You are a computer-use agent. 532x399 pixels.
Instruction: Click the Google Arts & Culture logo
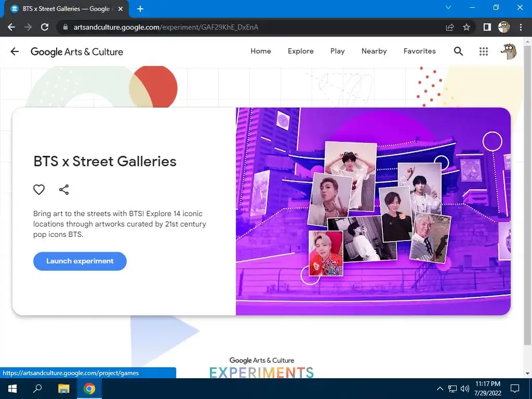(77, 52)
